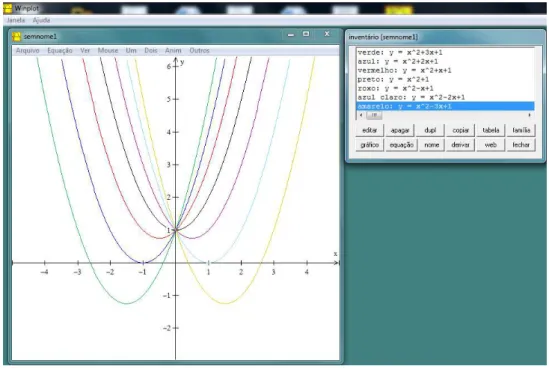Click the inventory list right scroll arrow
This screenshot has width=549, height=369.
530,115
